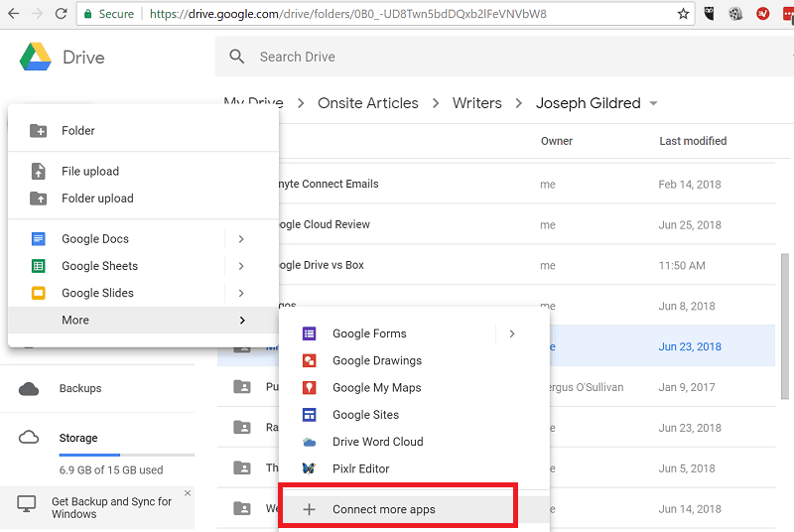Go to Onsite Articles breadcrumb
This screenshot has height=532, width=794.
coord(367,103)
